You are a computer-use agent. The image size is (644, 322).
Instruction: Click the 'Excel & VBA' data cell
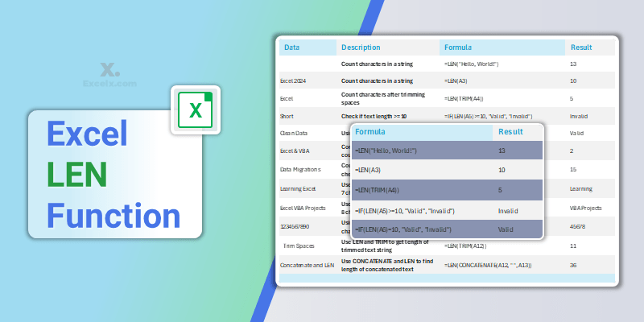(x=295, y=151)
